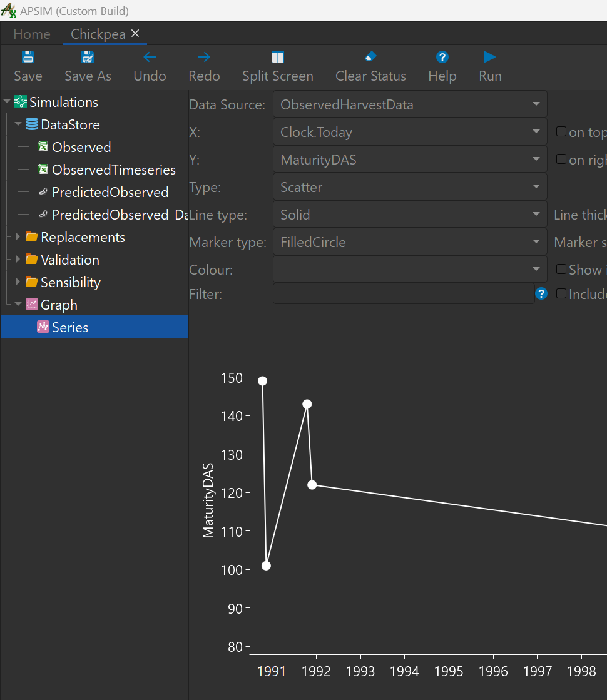This screenshot has height=700, width=607.
Task: Switch to the Home tab
Action: [x=31, y=34]
